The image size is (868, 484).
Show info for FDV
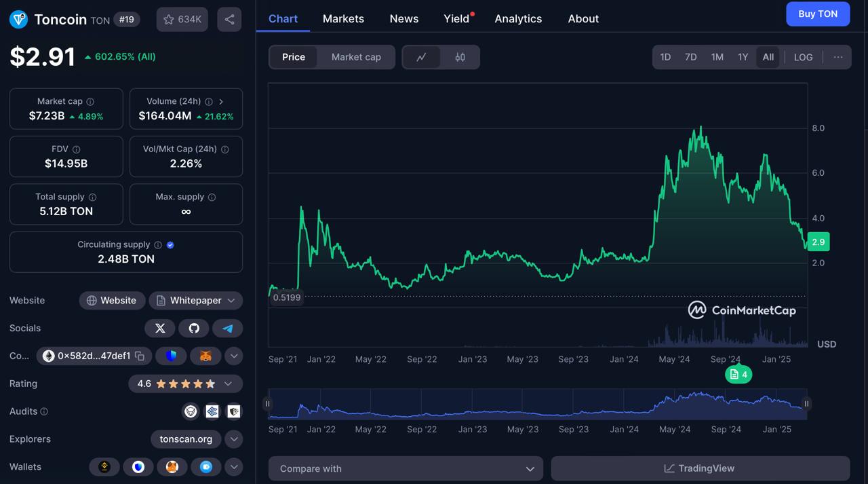(x=77, y=149)
